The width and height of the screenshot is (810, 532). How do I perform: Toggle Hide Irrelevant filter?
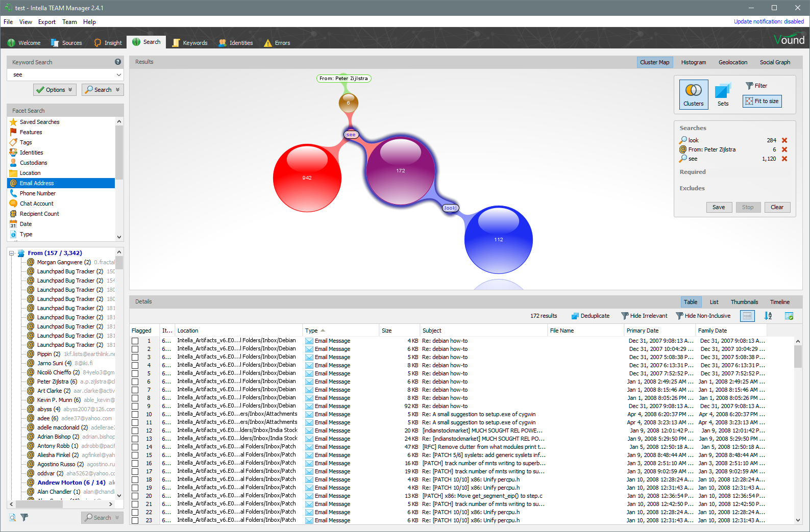click(644, 316)
